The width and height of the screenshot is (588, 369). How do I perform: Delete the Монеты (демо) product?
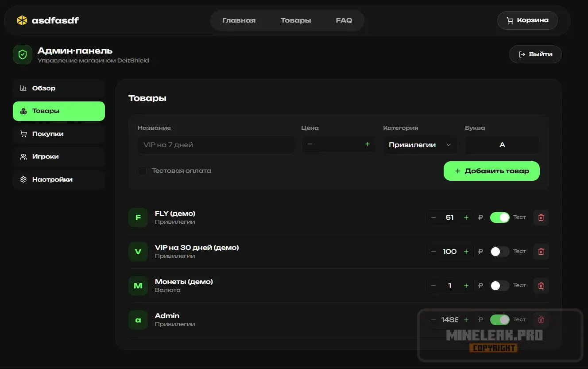coord(541,286)
